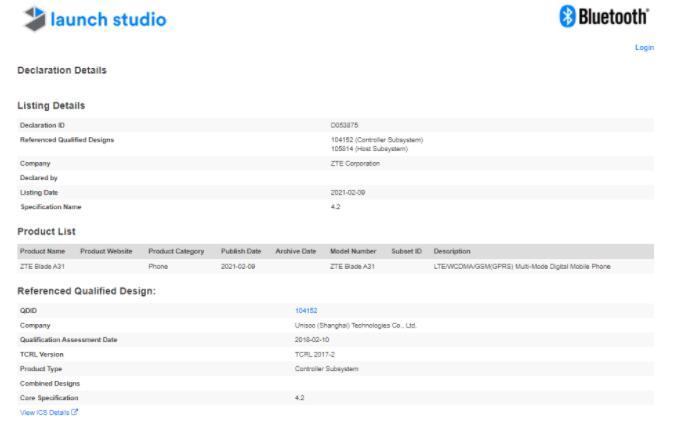
Task: Select the ZTE Corporation company value
Action: (x=355, y=164)
